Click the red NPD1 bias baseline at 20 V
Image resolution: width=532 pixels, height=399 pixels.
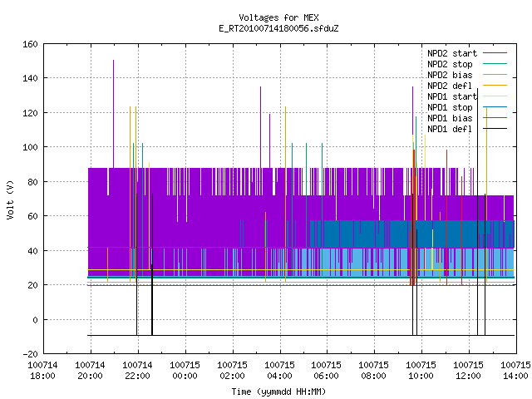301,285
